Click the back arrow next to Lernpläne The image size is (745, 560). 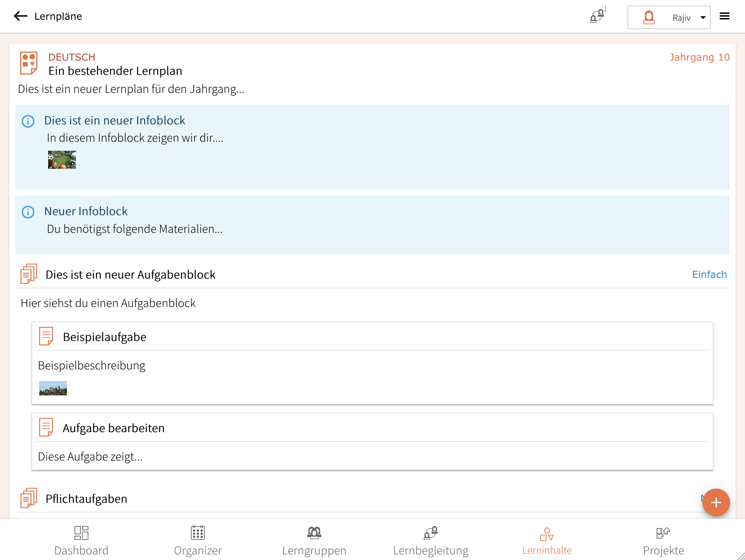(x=20, y=16)
